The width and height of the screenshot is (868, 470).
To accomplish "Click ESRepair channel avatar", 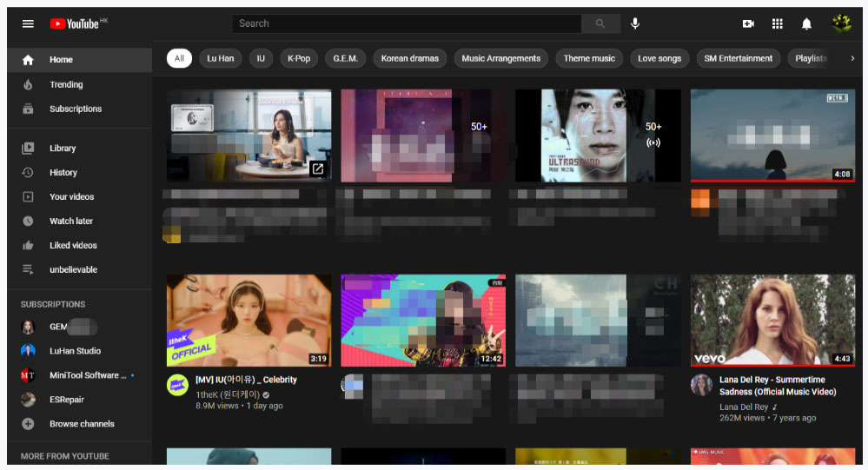I will [x=28, y=399].
